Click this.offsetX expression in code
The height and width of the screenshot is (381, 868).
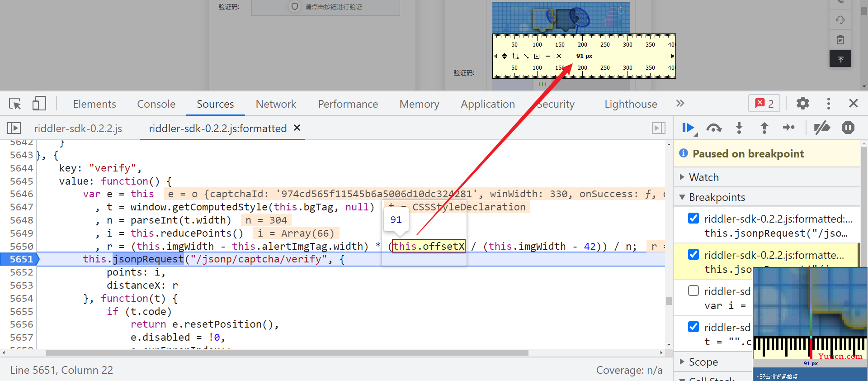click(428, 246)
